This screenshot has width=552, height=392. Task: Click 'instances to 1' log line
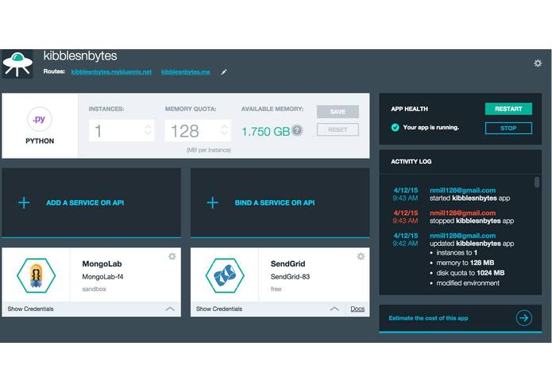pos(457,252)
